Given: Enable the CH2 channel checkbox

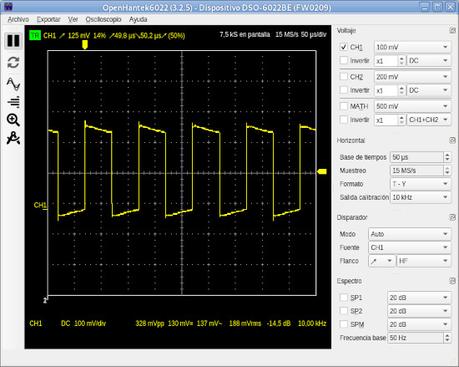Looking at the screenshot, I should 344,76.
